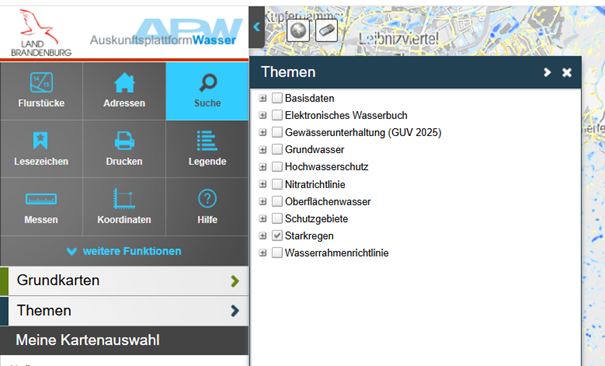The height and width of the screenshot is (366, 605).
Task: Uncheck the Starkregen checkbox
Action: (x=277, y=236)
